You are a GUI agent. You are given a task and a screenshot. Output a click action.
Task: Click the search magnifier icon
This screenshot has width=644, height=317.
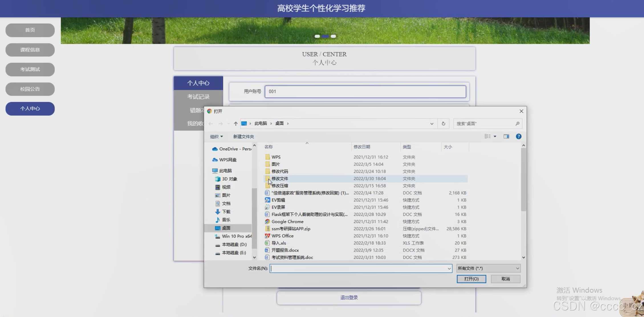point(517,124)
